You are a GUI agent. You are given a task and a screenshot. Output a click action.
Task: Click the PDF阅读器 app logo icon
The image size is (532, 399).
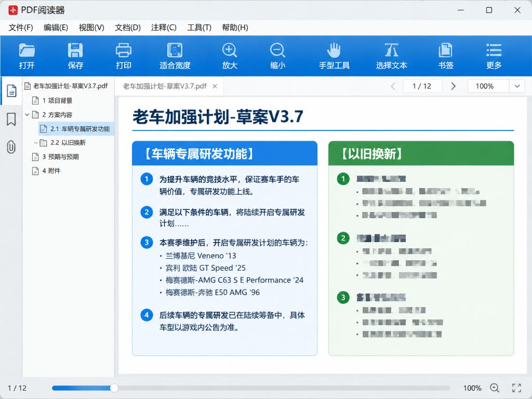13,10
